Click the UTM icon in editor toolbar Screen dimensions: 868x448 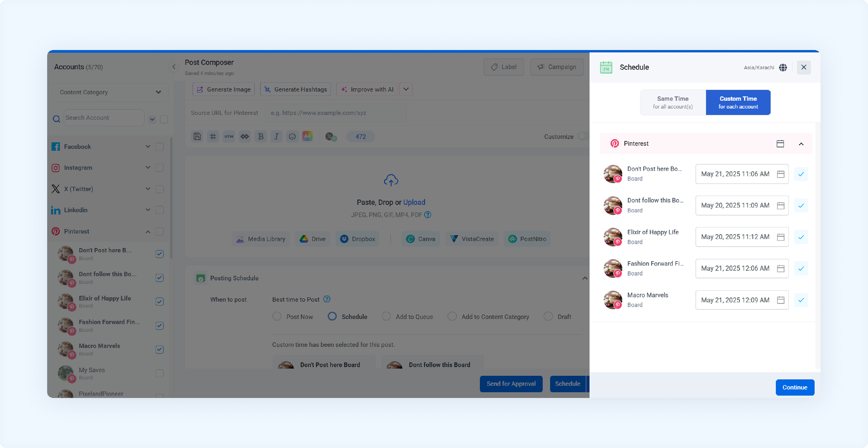229,137
